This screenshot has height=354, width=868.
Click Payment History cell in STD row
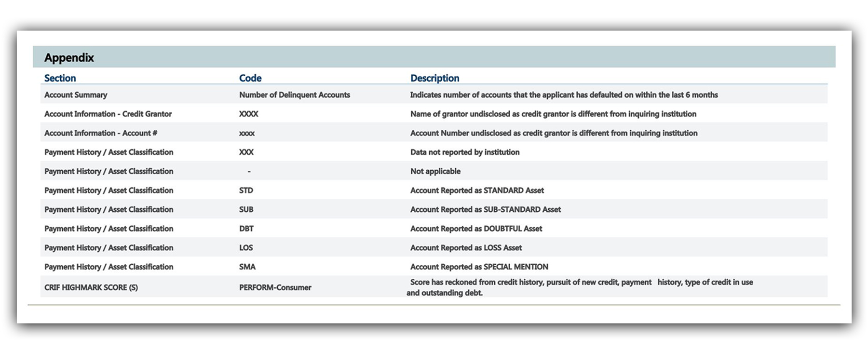[108, 191]
